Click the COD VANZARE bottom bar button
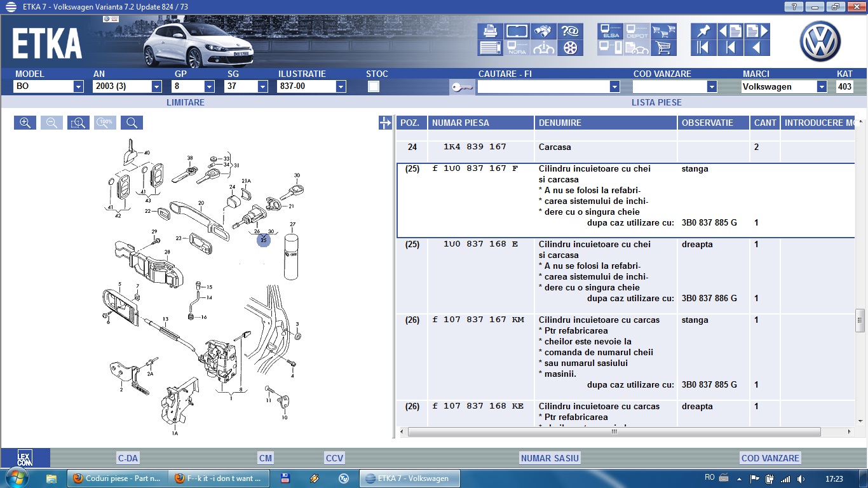The height and width of the screenshot is (488, 868). coord(770,458)
